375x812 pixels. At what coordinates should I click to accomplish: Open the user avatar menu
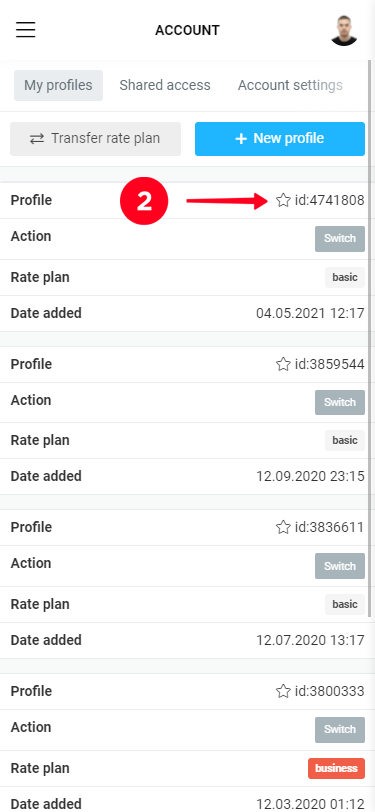[344, 30]
